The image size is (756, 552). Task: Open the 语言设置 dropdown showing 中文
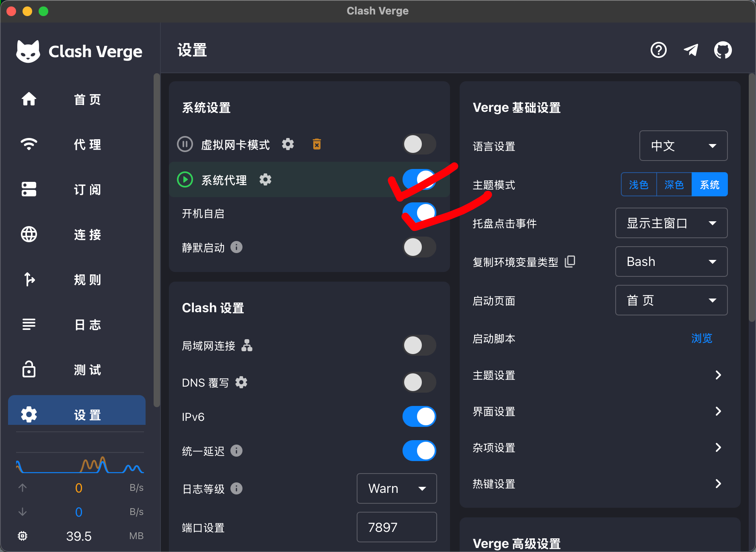[683, 146]
